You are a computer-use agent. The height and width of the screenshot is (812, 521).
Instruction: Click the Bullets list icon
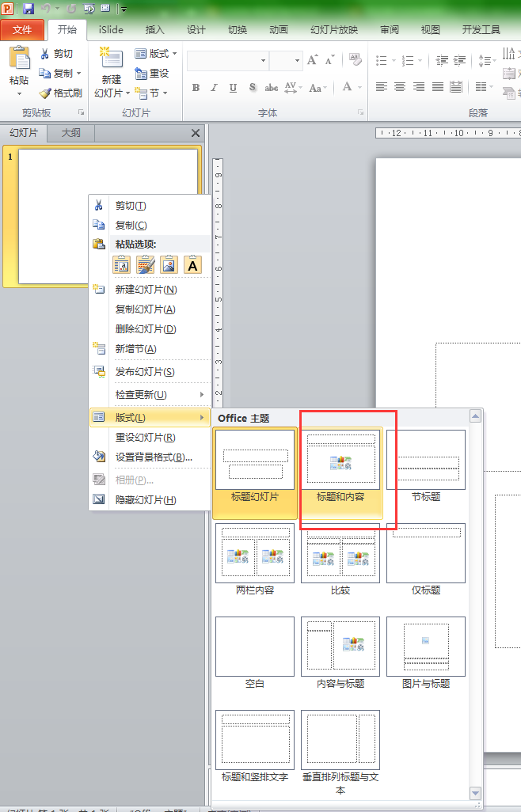(382, 61)
